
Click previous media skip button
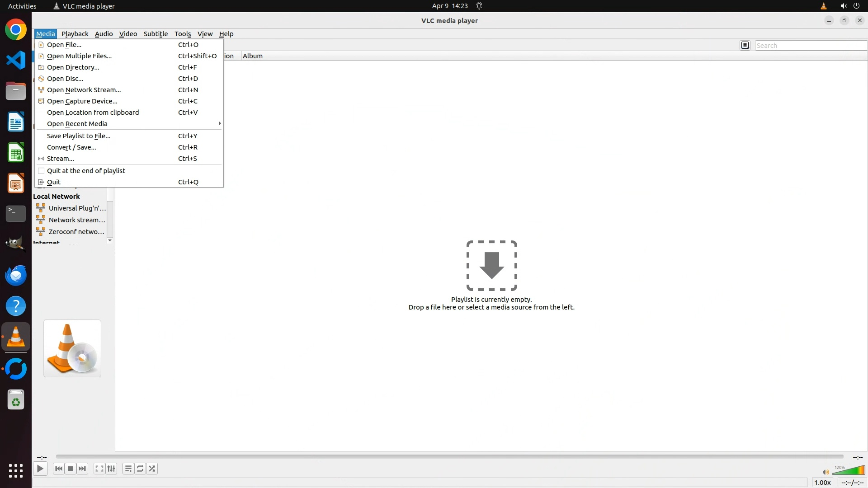click(58, 469)
